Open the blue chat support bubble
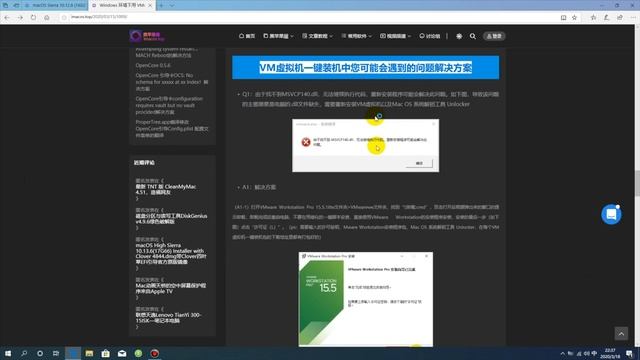The image size is (640, 360). tap(611, 214)
